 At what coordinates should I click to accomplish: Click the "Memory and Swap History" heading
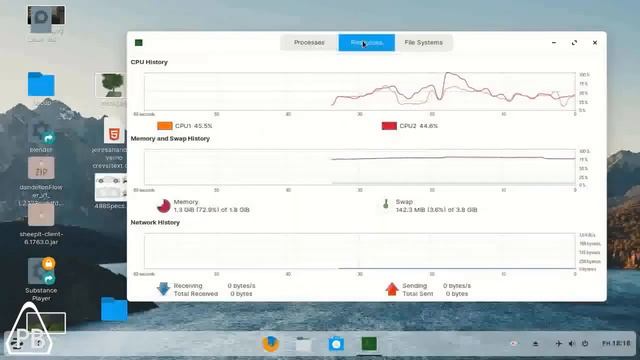[x=170, y=138]
